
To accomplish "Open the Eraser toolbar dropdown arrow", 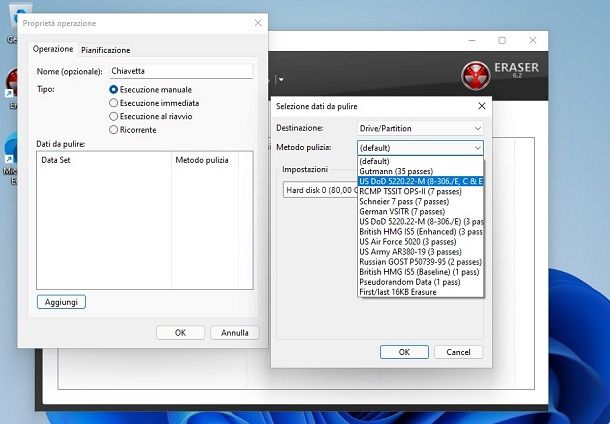I will 281,80.
